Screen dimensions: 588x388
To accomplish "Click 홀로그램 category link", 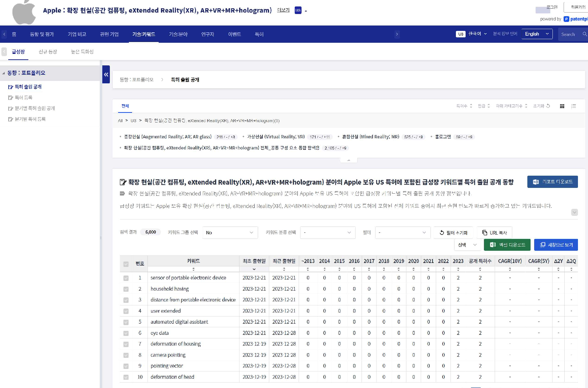I will [443, 137].
